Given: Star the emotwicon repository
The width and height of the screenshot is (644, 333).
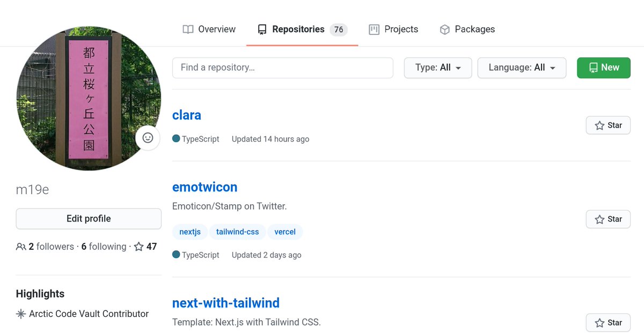Looking at the screenshot, I should (608, 219).
